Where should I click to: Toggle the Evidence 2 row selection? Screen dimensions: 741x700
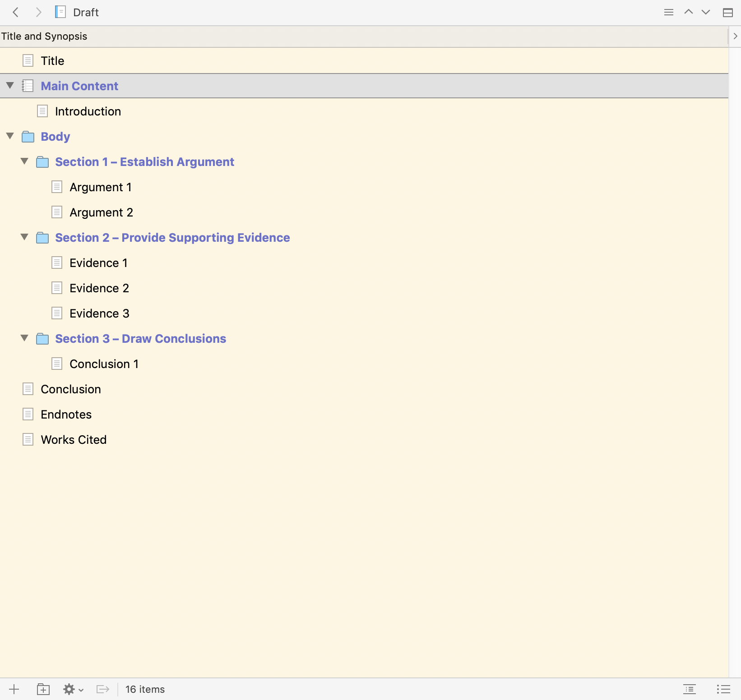click(x=99, y=288)
